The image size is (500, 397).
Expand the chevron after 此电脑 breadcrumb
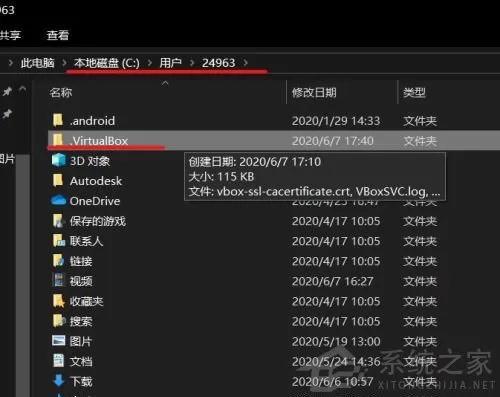pyautogui.click(x=64, y=63)
